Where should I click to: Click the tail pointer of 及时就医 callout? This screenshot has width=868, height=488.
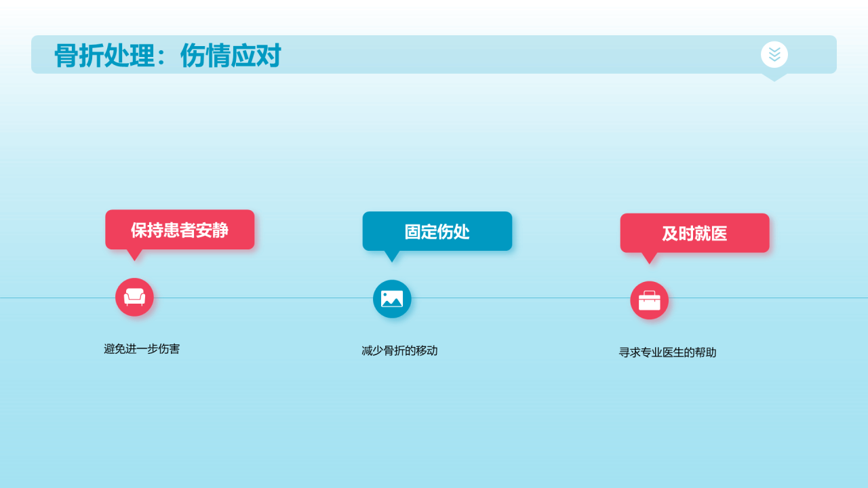650,258
